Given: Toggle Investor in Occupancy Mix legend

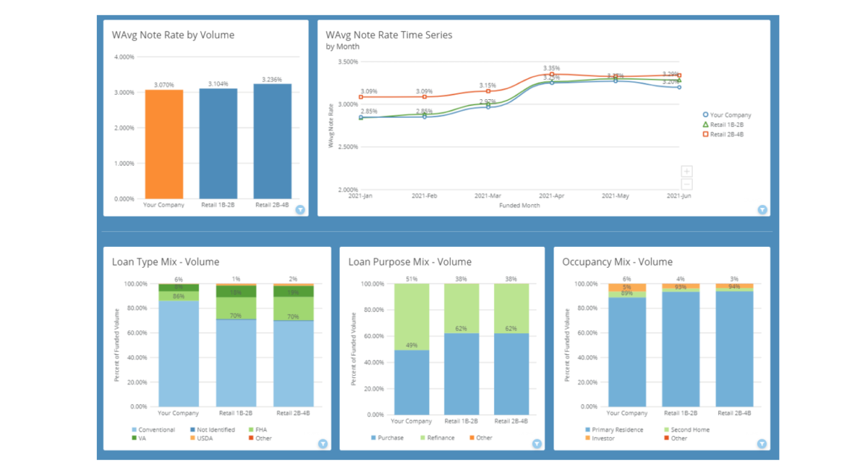Looking at the screenshot, I should click(x=603, y=438).
